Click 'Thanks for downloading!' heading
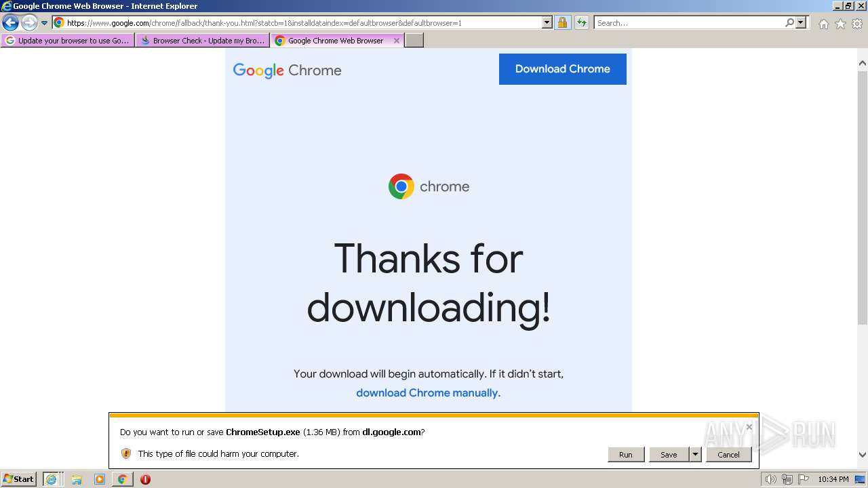Screen dimensions: 868x488 tap(429, 283)
